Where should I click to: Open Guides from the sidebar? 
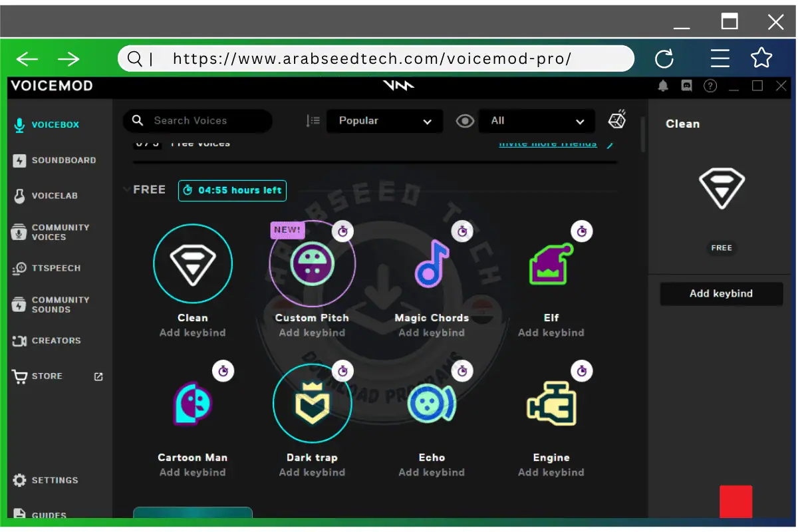(x=18, y=514)
